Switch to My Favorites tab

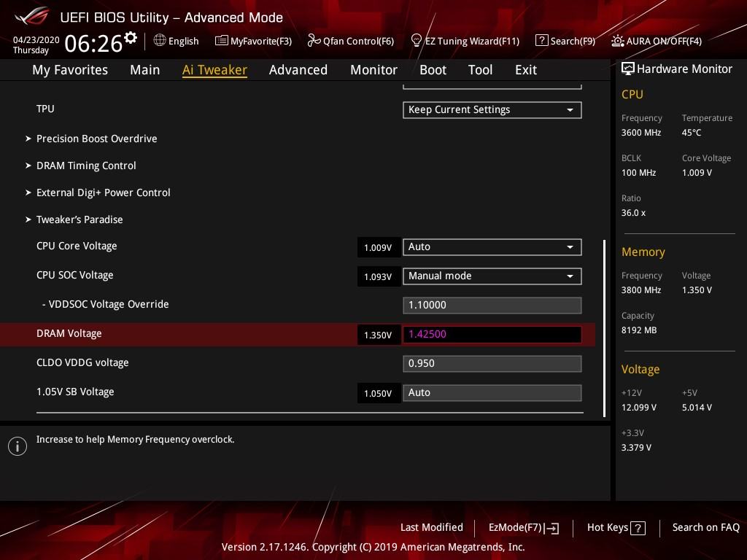pos(70,70)
